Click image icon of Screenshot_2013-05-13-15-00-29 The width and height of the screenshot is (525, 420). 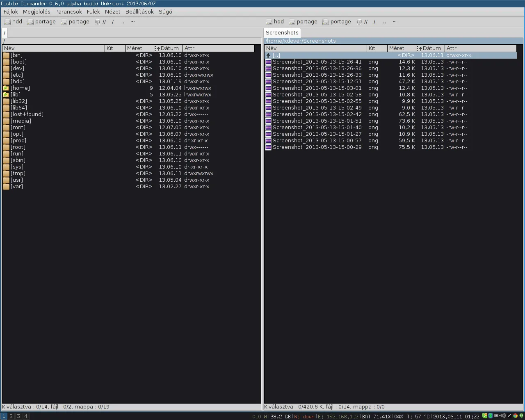[x=268, y=147]
